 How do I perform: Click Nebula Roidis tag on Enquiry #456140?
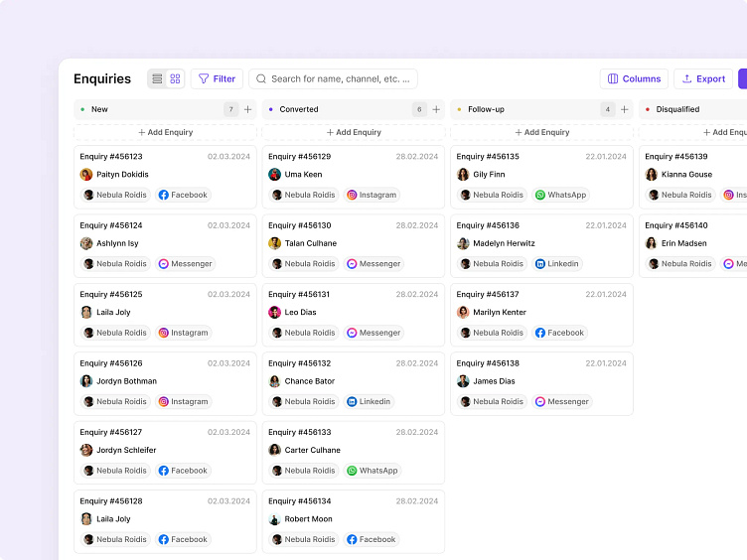[680, 264]
